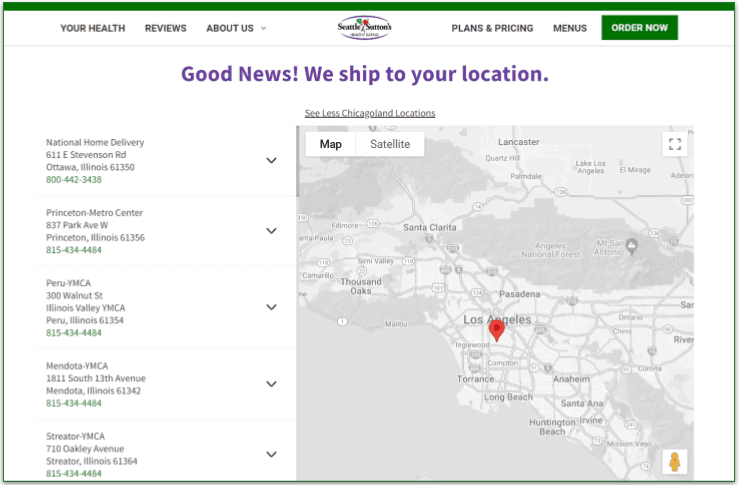739x485 pixels.
Task: Call National Home Delivery at 800-442-3438
Action: [74, 180]
